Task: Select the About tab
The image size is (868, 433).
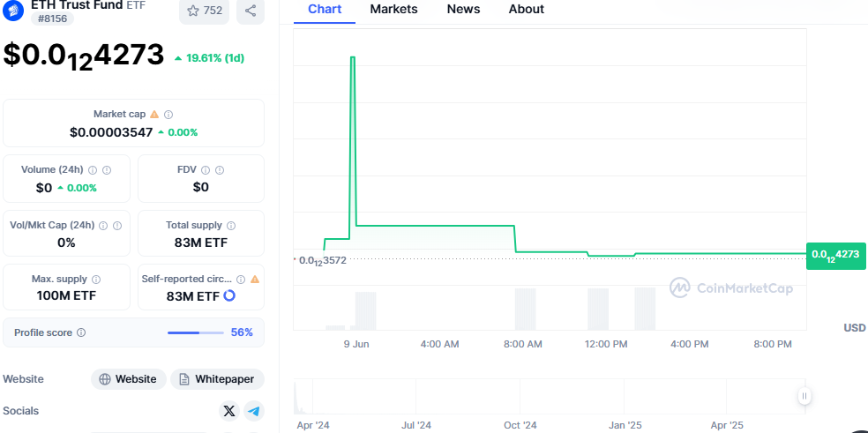Action: 527,10
